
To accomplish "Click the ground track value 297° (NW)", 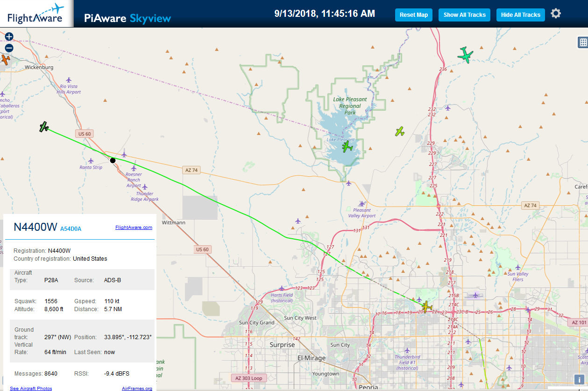I will [58, 337].
